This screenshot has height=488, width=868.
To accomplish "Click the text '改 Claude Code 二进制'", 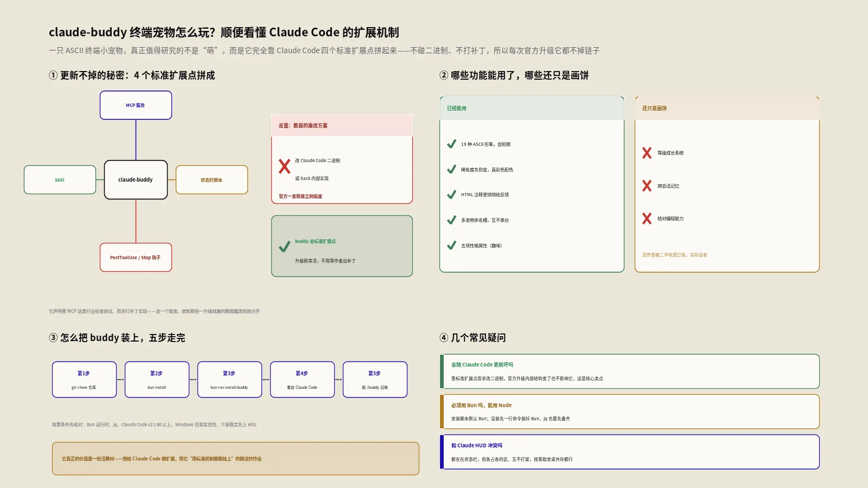I will coord(317,160).
